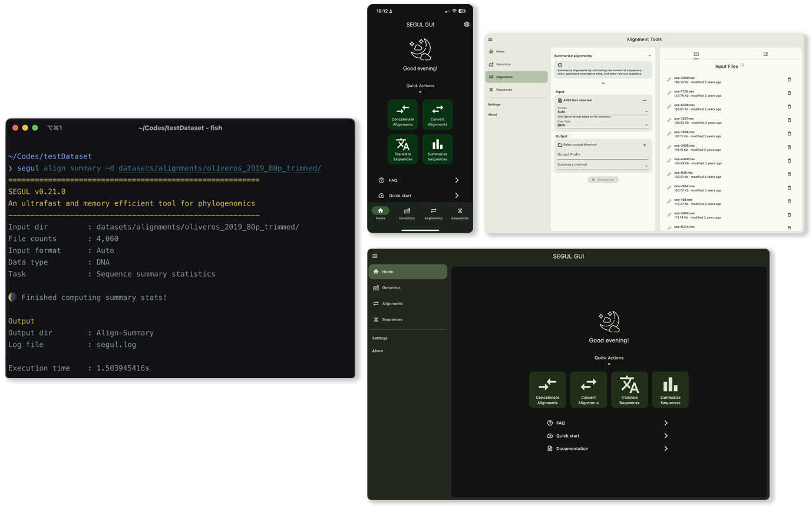Delete uce-4349.nex with trash icon

click(x=790, y=161)
